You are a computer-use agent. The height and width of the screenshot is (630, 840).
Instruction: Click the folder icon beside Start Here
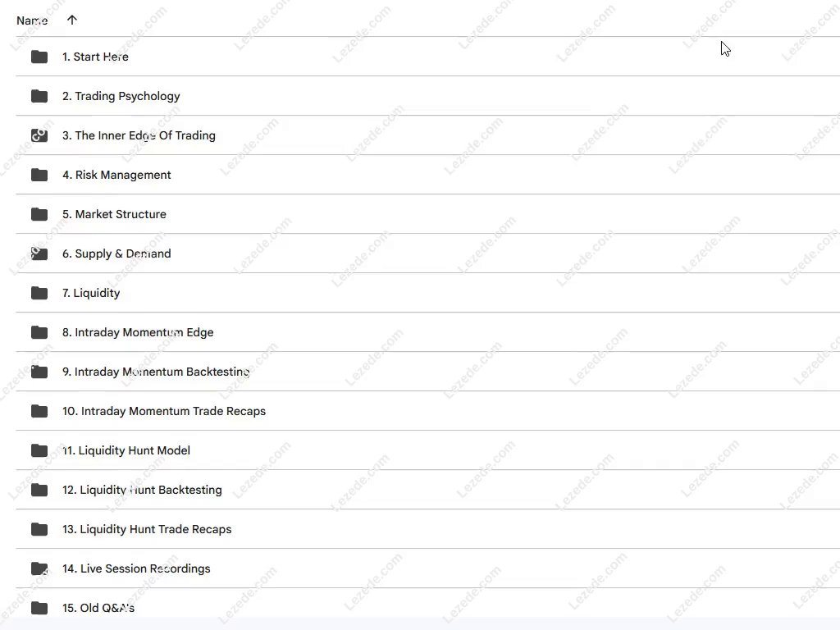coord(39,57)
